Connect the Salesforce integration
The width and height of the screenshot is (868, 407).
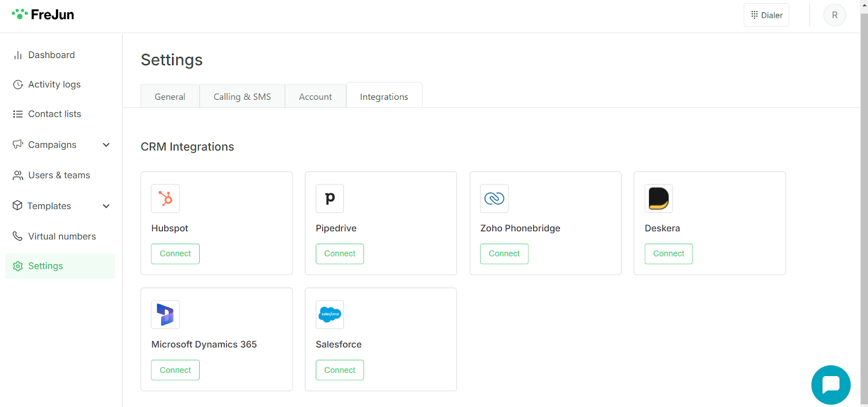pos(340,370)
